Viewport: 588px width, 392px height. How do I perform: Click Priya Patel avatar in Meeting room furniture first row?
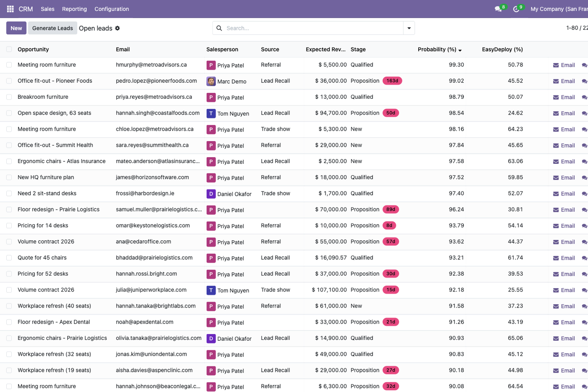pyautogui.click(x=211, y=65)
